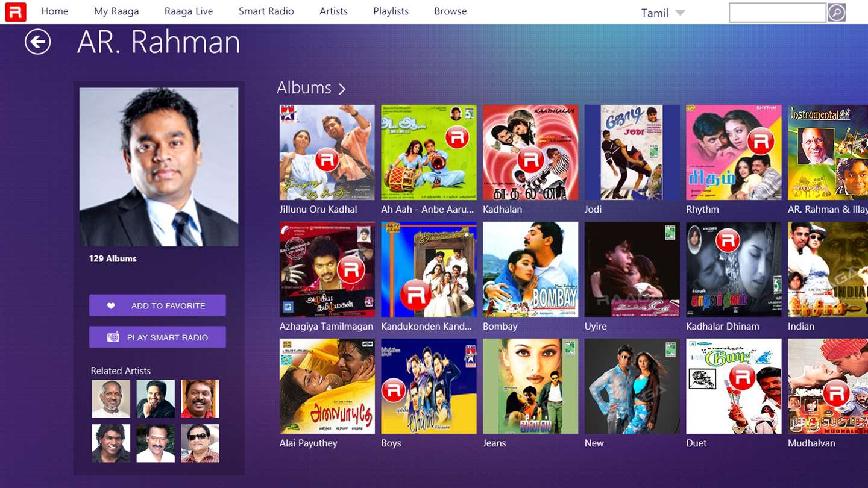Click the "Ah Aah - Anbe Aaru..." title
This screenshot has width=868, height=488.
(x=428, y=210)
